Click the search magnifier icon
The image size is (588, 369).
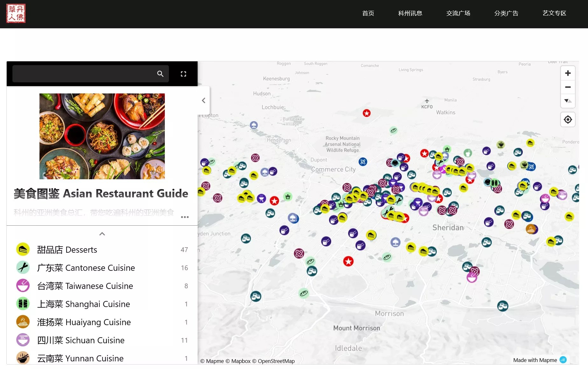(x=160, y=74)
